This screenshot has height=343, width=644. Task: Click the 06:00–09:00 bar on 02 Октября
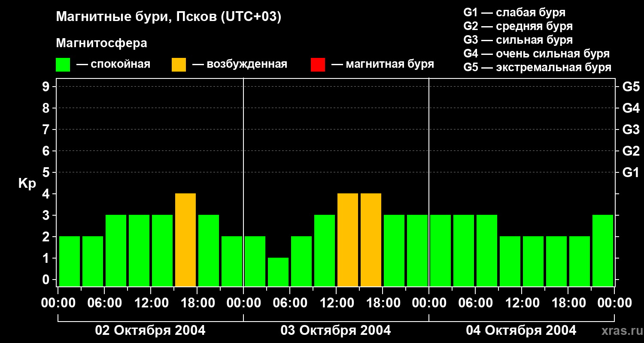pyautogui.click(x=116, y=250)
